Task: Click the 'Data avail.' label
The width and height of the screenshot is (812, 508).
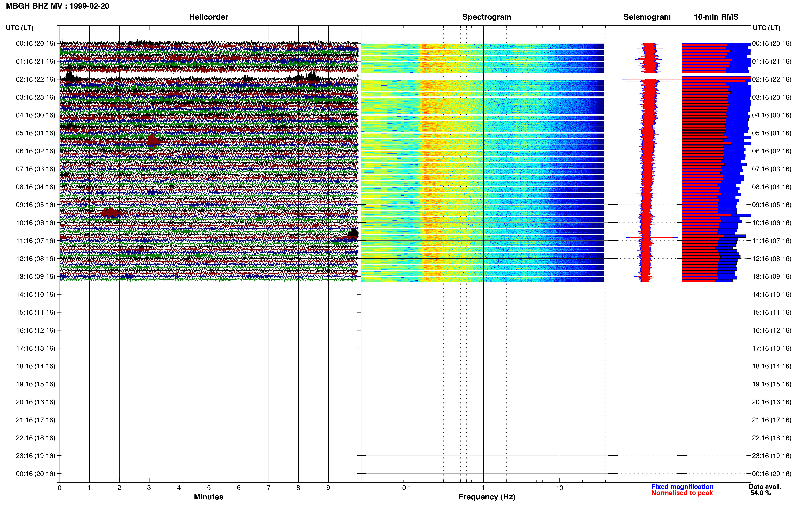Action: tap(765, 486)
